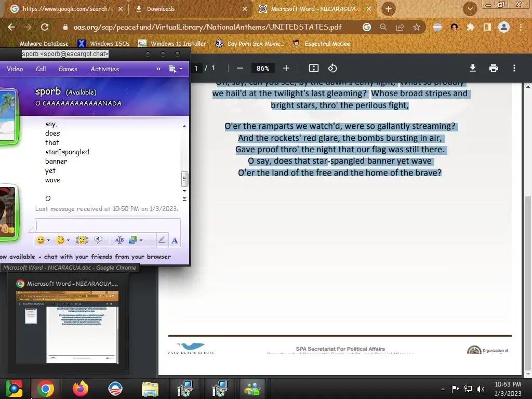Image resolution: width=532 pixels, height=399 pixels.
Task: Click the address bar URL
Action: [x=208, y=27]
